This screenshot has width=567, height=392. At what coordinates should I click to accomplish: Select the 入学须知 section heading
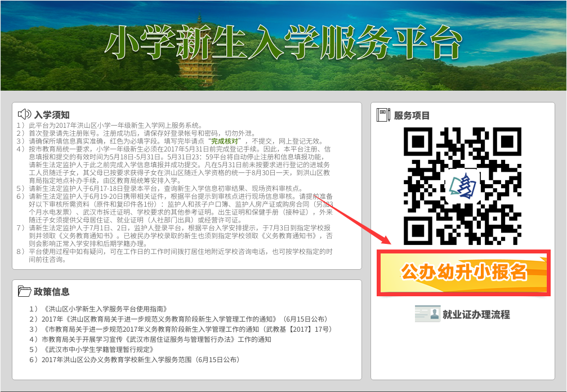52,115
